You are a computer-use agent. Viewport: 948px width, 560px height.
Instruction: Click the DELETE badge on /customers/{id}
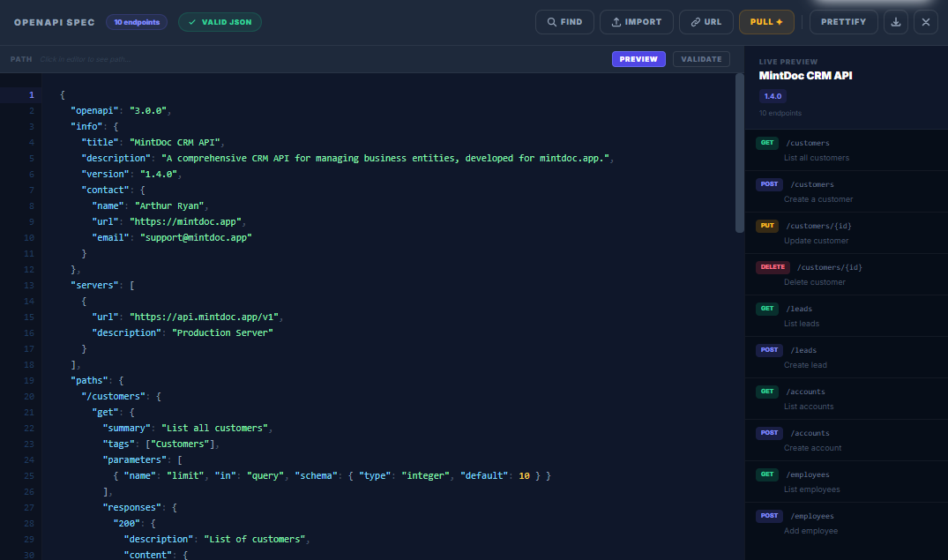click(773, 266)
